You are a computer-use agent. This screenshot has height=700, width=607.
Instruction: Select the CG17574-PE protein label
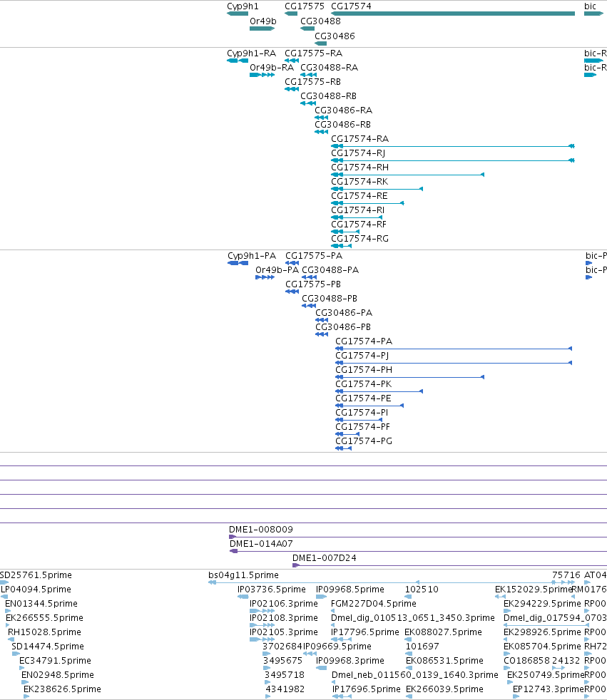363,398
